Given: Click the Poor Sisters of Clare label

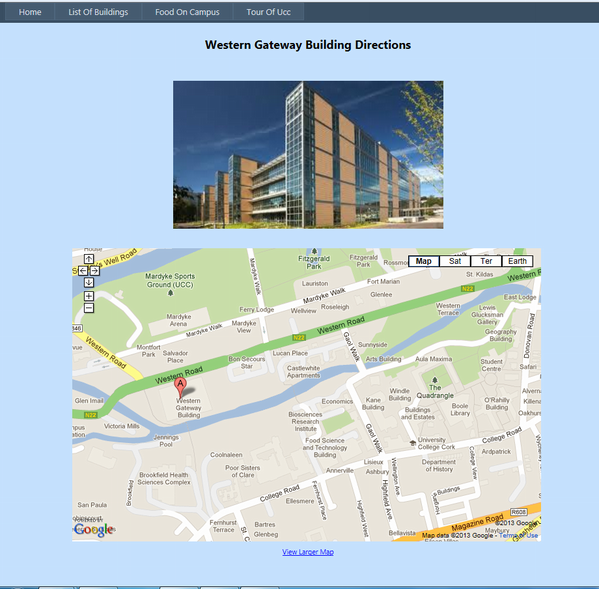Looking at the screenshot, I should (x=243, y=471).
